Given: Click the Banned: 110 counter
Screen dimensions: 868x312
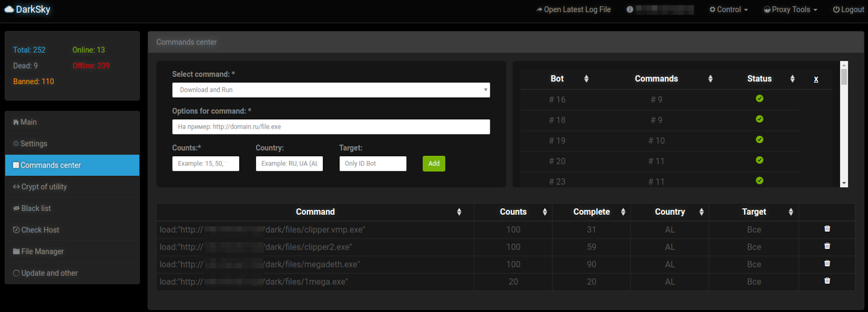Looking at the screenshot, I should click(34, 81).
